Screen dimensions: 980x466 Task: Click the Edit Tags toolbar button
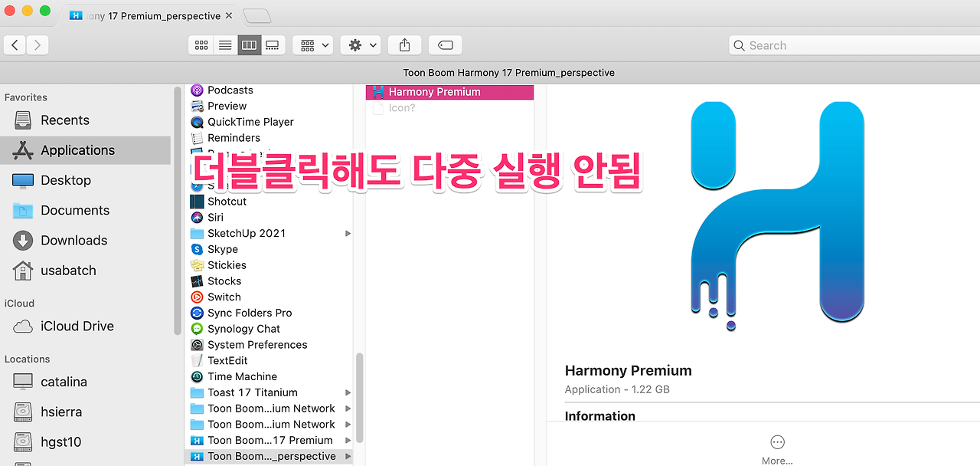pyautogui.click(x=445, y=45)
